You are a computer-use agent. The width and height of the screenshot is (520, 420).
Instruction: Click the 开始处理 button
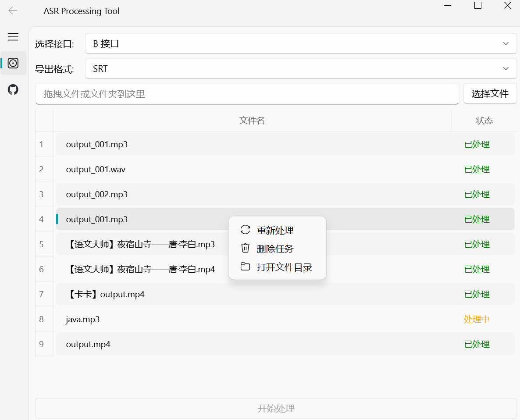tap(276, 409)
